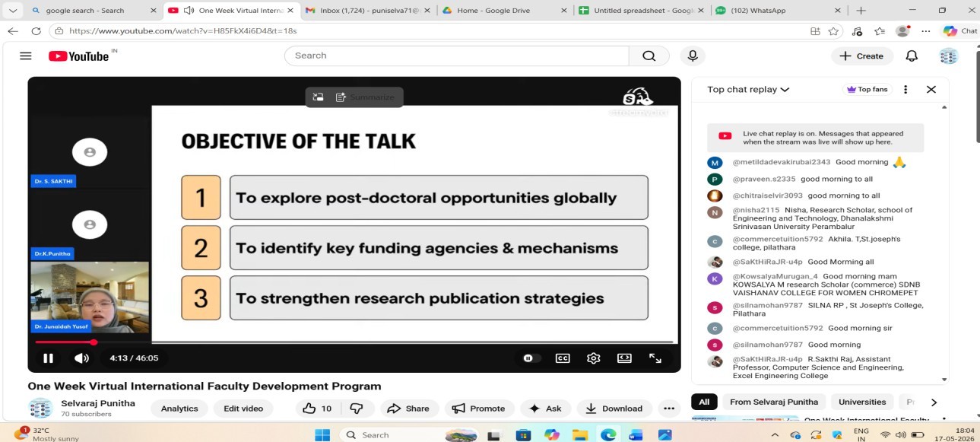
Task: Click the magnifier search button
Action: [x=649, y=56]
